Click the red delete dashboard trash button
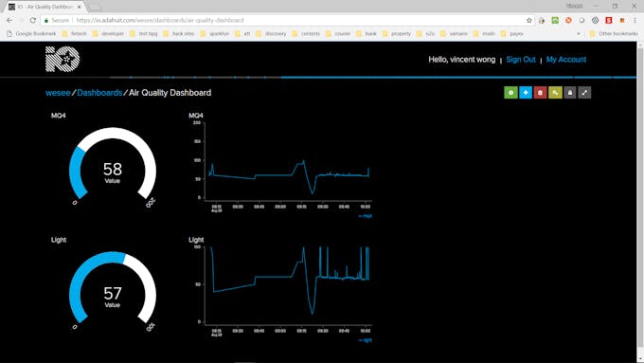644x363 pixels. (540, 93)
